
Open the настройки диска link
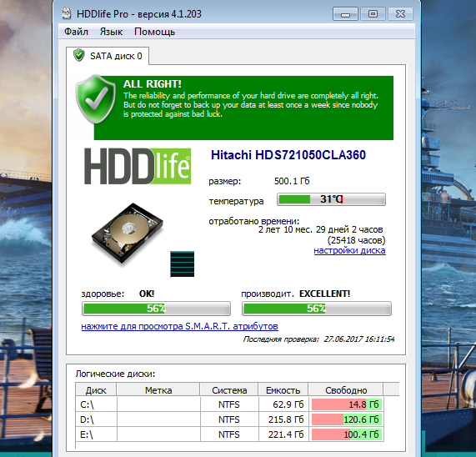point(349,250)
